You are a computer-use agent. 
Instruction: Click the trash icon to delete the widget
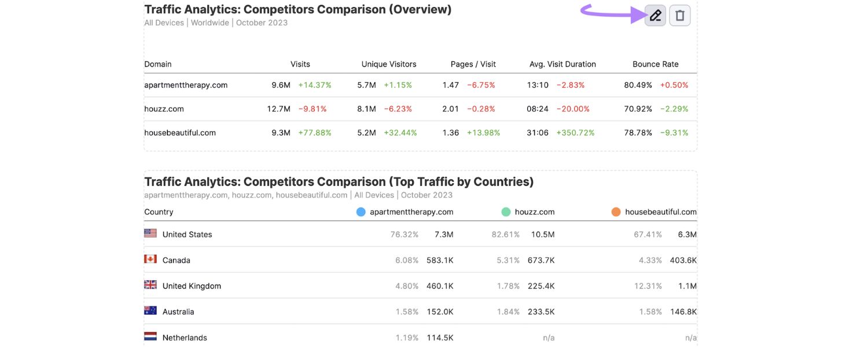[x=680, y=16]
